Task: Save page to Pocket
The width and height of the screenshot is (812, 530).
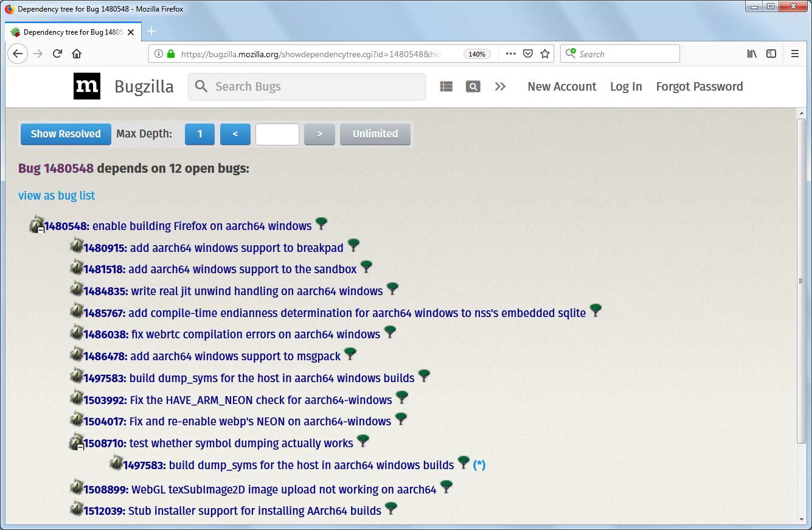Action: tap(528, 54)
